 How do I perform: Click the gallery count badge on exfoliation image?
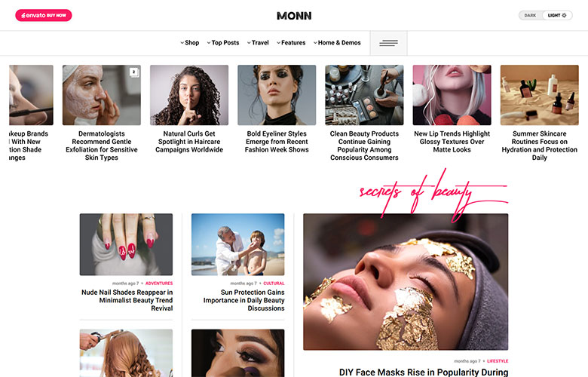tap(134, 72)
